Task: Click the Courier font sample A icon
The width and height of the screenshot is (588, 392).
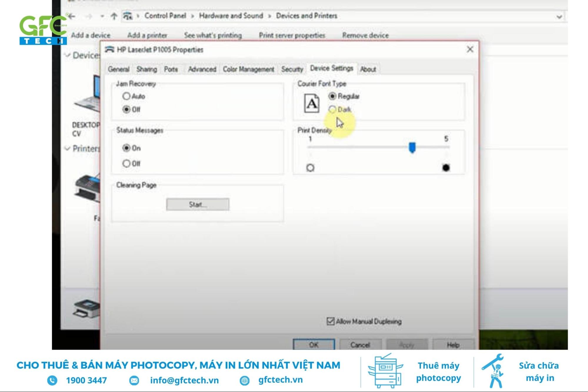Action: (312, 103)
